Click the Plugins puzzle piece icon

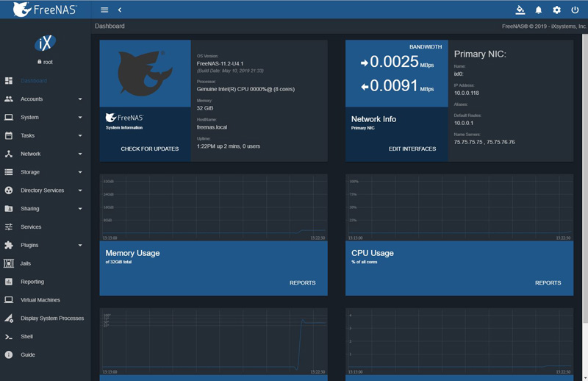coord(9,245)
